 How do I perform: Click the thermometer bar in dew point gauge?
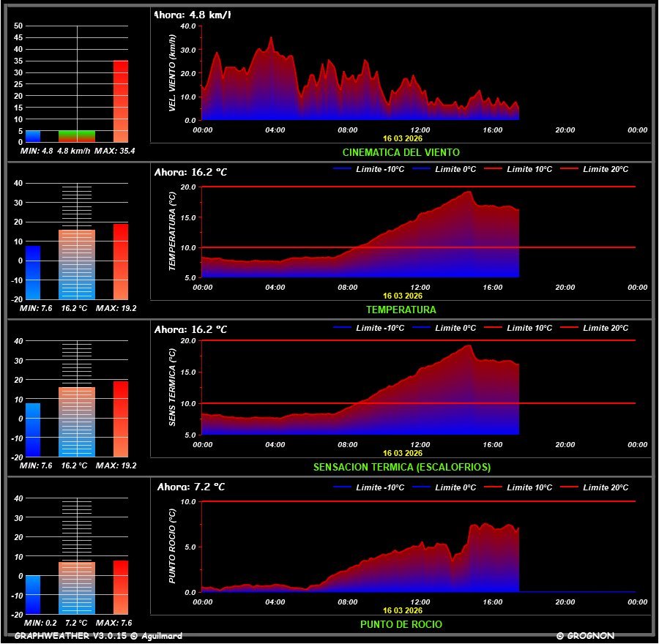point(77,587)
